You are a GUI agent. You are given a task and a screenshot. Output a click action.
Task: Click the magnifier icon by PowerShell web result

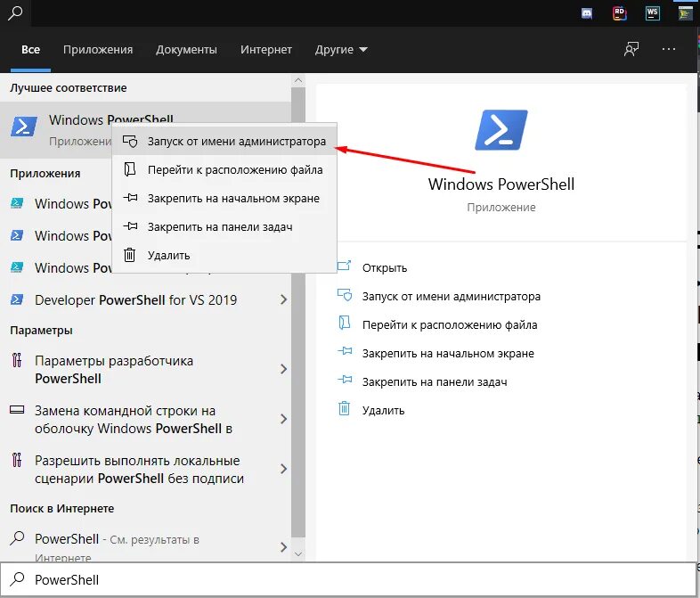[x=17, y=537]
